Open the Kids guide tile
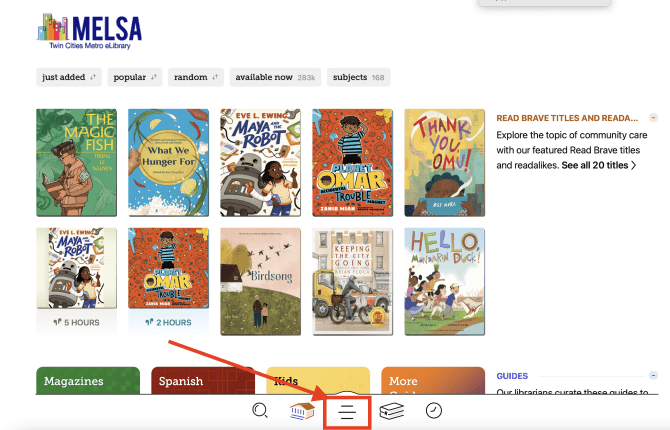670x430 pixels. coord(318,380)
